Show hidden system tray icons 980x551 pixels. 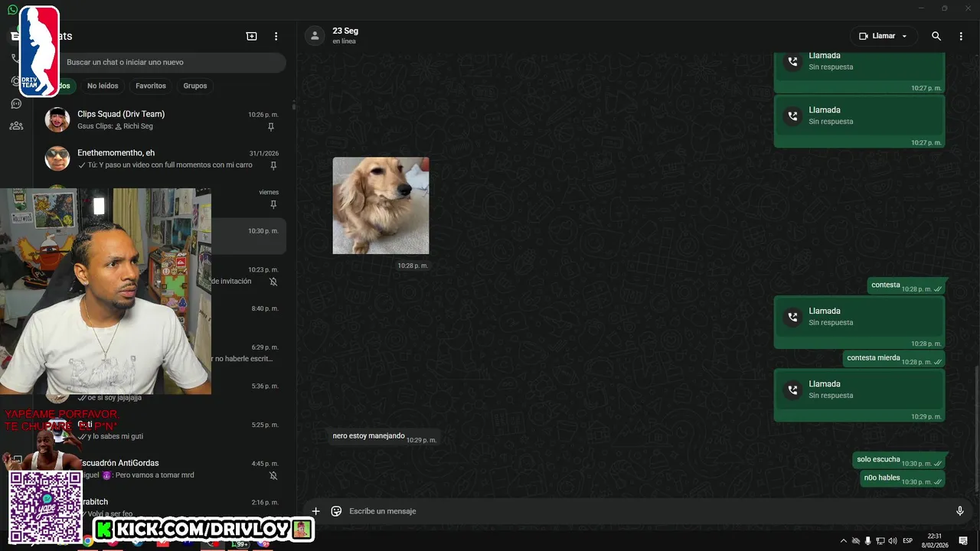coord(844,541)
